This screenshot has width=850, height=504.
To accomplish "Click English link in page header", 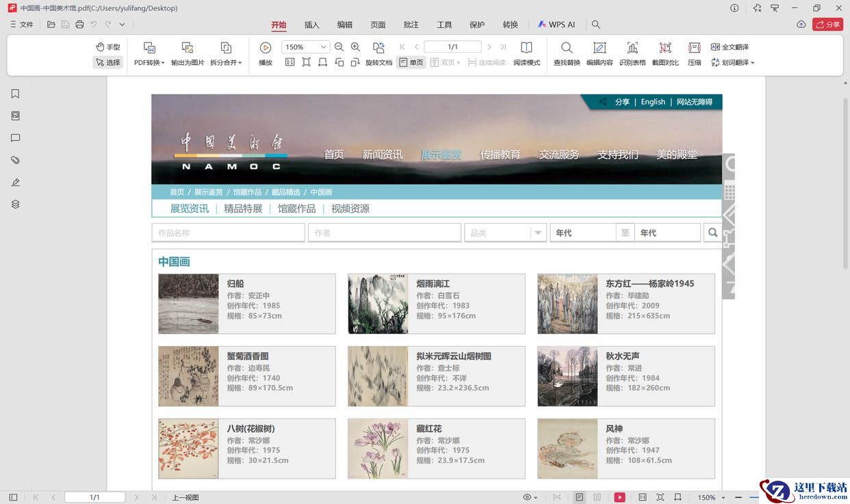I will point(653,102).
